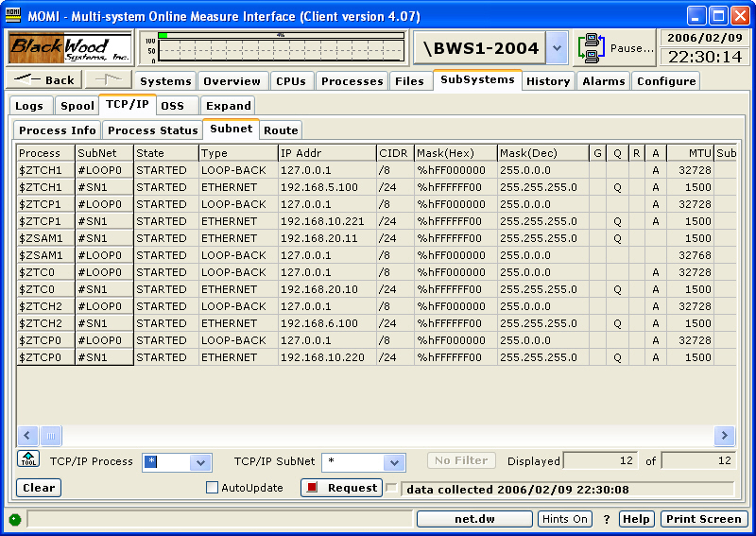
Task: Click MTU value 32768 in $ZSAM1 row
Action: click(690, 255)
